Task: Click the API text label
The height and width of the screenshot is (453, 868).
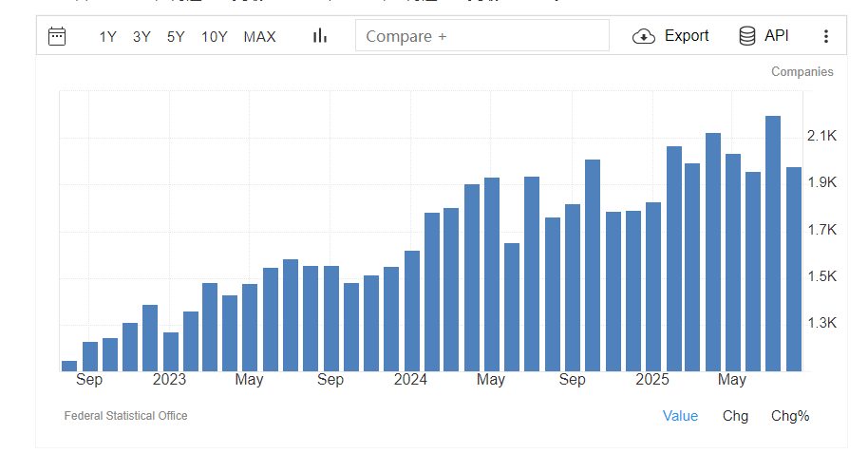Action: coord(776,36)
